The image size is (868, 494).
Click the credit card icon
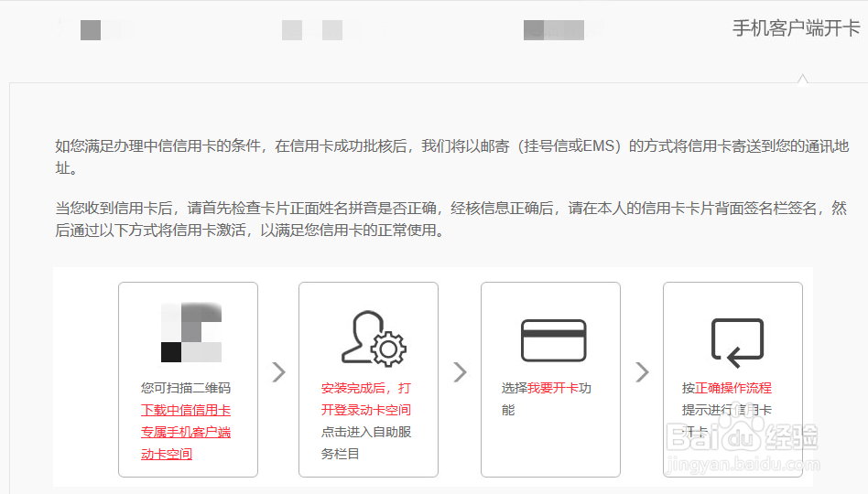[x=554, y=340]
